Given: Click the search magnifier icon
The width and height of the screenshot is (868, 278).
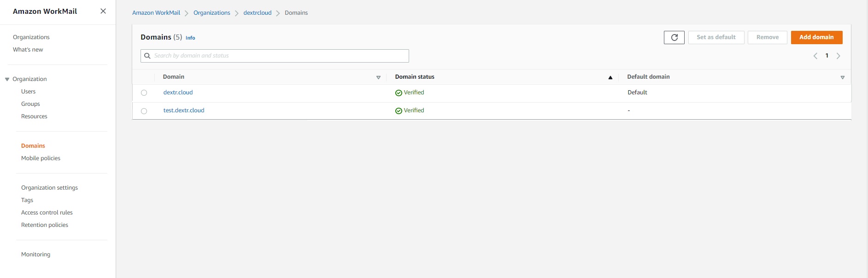Looking at the screenshot, I should 147,56.
